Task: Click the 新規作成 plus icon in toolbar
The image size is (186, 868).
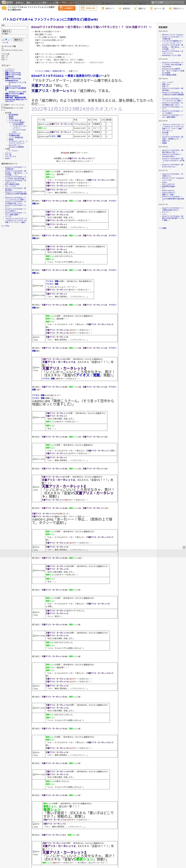Action: [124, 8]
